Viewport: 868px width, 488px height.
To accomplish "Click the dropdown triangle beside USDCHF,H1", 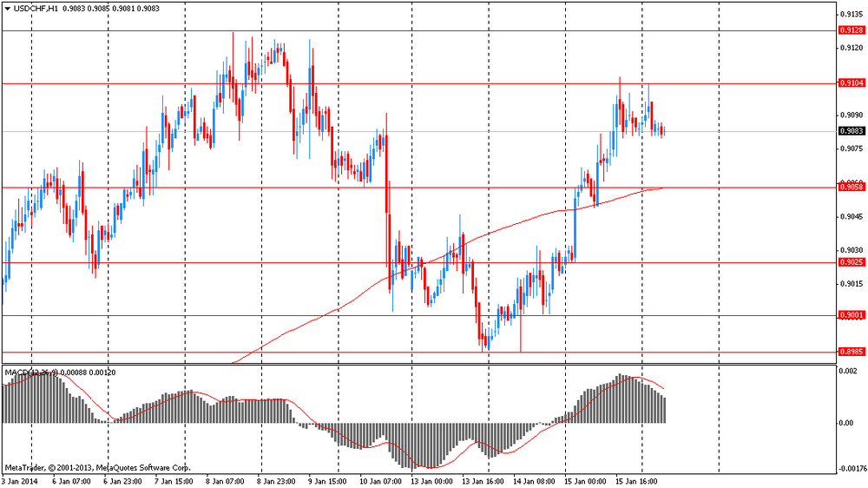I will click(x=7, y=9).
